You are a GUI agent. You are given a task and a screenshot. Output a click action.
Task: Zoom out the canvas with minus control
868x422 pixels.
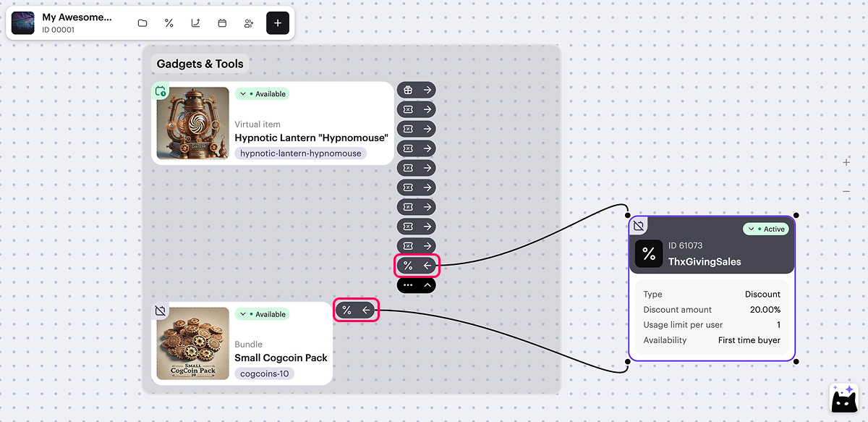click(846, 191)
